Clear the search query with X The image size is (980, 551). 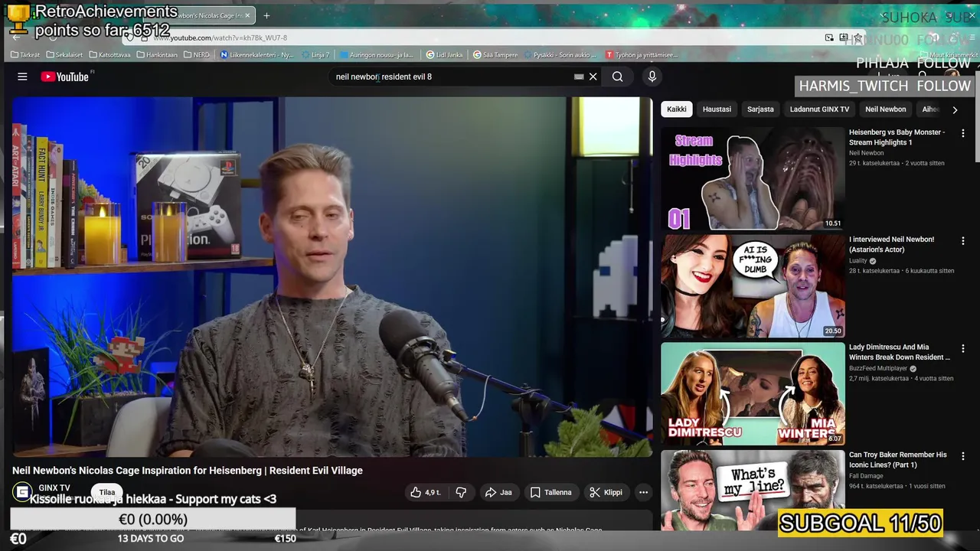coord(593,77)
